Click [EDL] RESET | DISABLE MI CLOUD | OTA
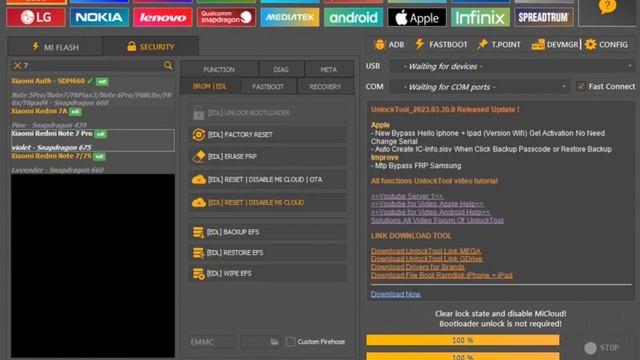 (x=267, y=179)
